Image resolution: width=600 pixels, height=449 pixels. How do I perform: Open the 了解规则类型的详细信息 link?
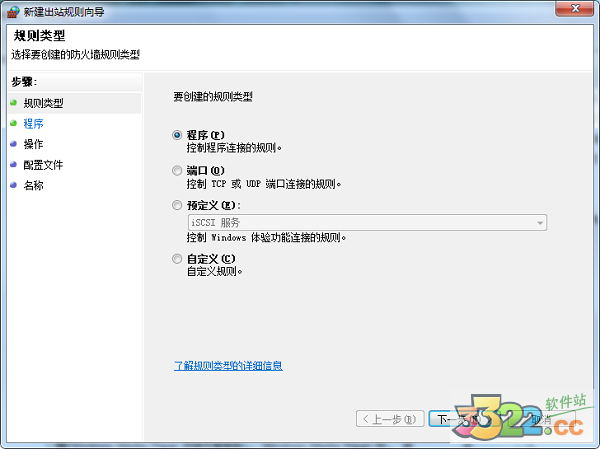click(228, 366)
